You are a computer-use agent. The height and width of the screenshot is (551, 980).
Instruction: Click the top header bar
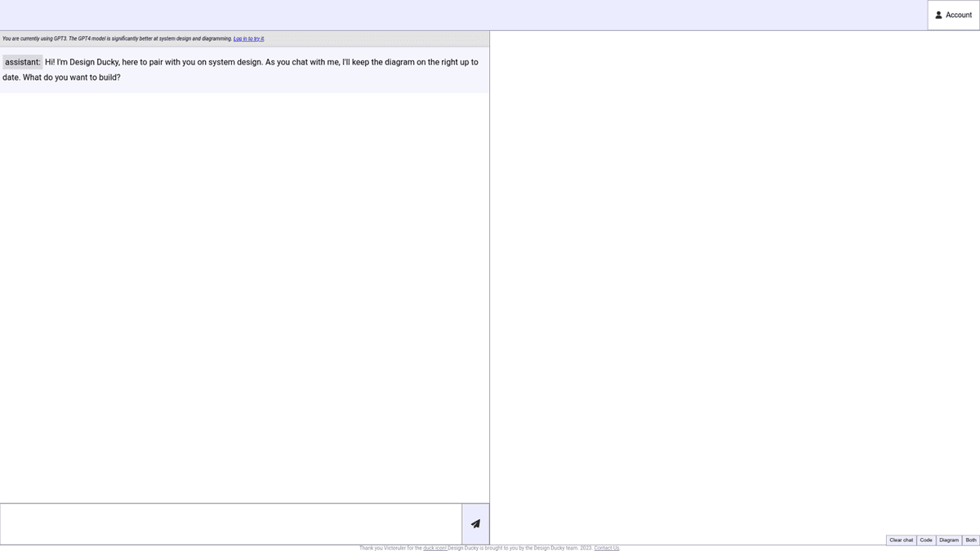coord(457,15)
